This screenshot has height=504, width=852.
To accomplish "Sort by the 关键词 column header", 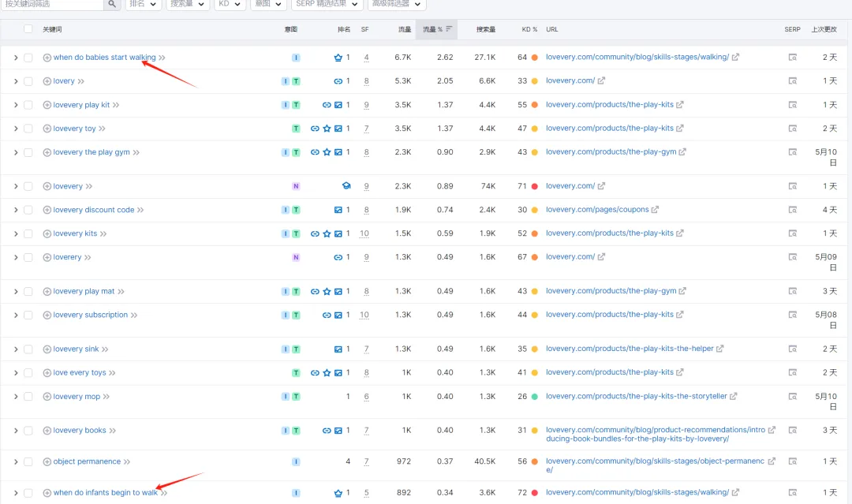I will click(x=52, y=29).
